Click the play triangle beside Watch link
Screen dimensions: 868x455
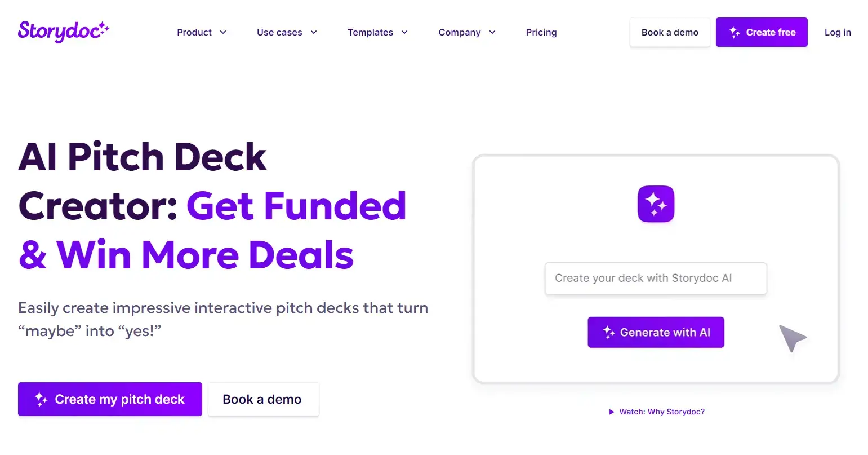[x=612, y=412]
